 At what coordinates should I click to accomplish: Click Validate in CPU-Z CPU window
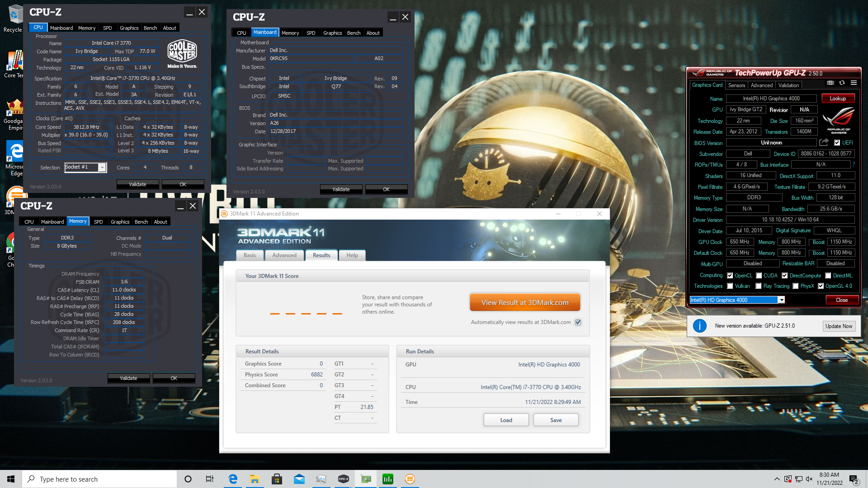[x=137, y=184]
